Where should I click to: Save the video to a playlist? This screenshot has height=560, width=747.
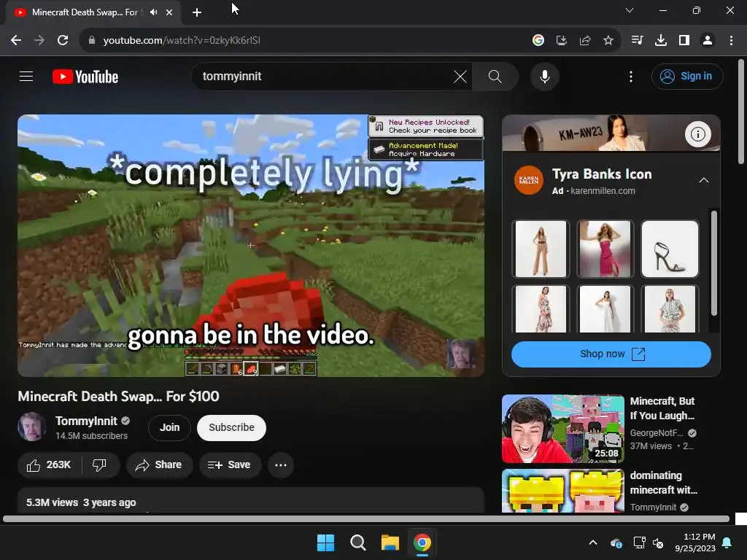click(230, 464)
